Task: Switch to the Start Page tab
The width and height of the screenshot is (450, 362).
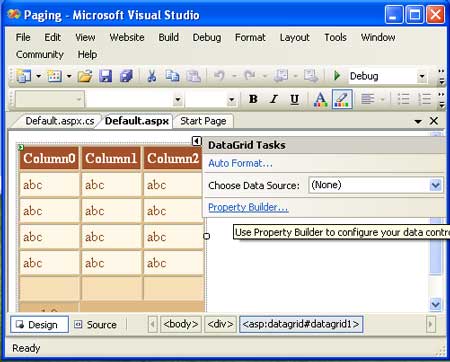Action: pos(203,121)
